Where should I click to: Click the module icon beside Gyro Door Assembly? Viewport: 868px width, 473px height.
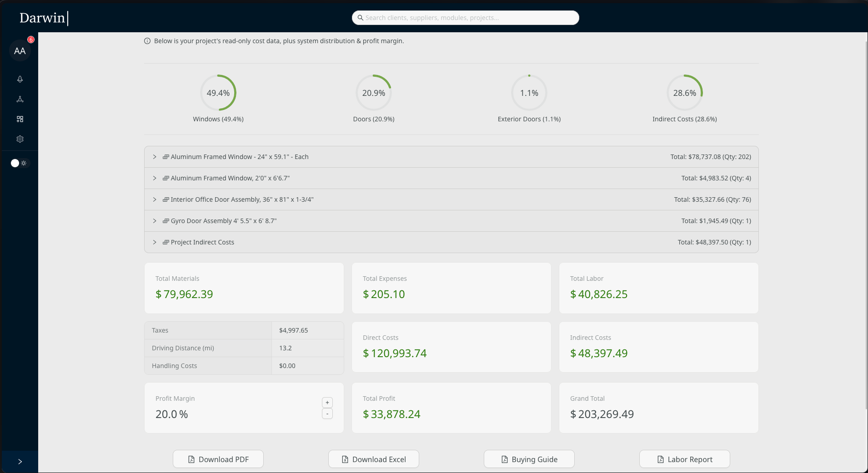click(166, 221)
